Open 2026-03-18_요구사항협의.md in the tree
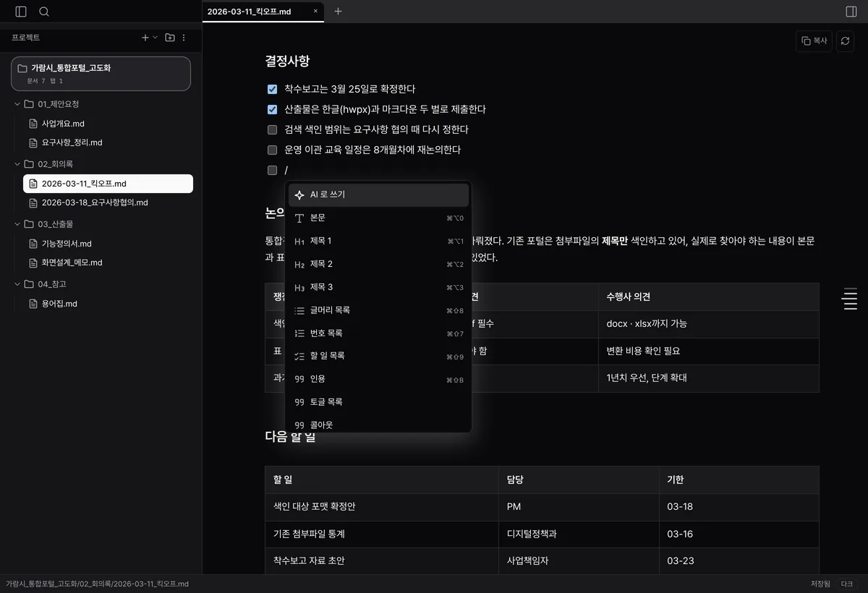The image size is (868, 593). [108, 202]
